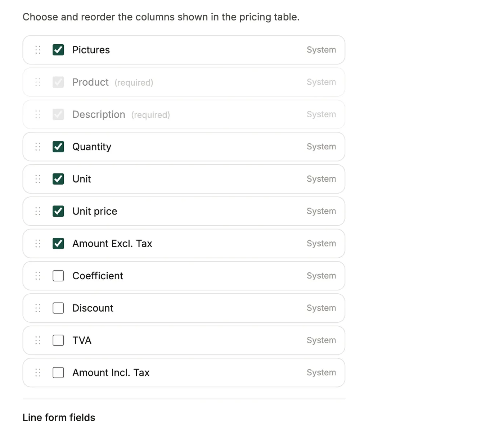504x421 pixels.
Task: Click the drag handle for Quantity row
Action: pos(38,147)
